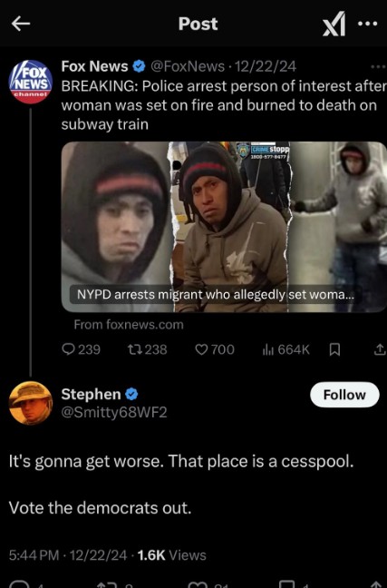Tap Stephen's profile avatar

pos(30,403)
